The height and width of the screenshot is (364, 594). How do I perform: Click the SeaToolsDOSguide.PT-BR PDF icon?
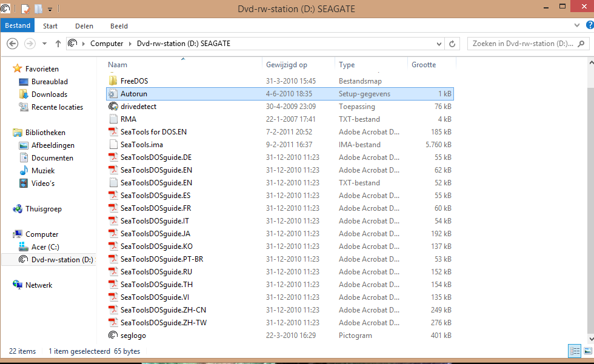click(113, 259)
